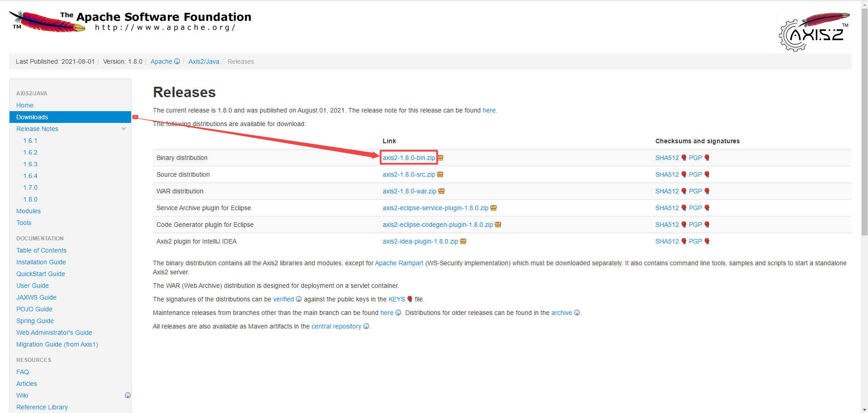Open the Reference Library link

42,407
